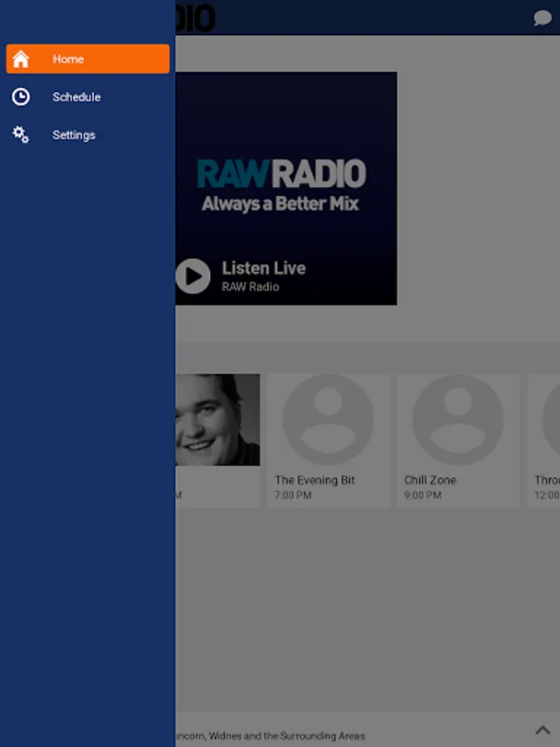This screenshot has width=560, height=747.
Task: Play the Listen Live stream
Action: click(x=192, y=276)
